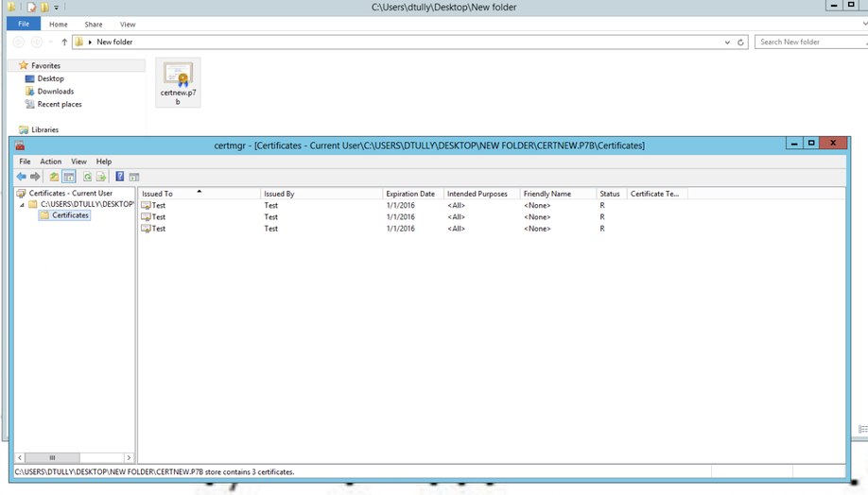Select the Certificates folder in tree
This screenshot has width=868, height=495.
70,215
